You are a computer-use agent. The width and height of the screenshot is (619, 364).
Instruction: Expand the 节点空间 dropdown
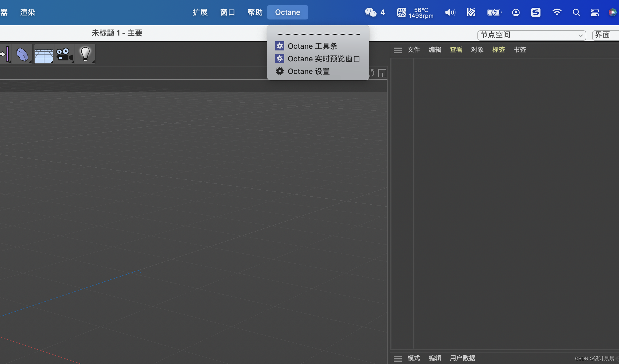pyautogui.click(x=531, y=35)
